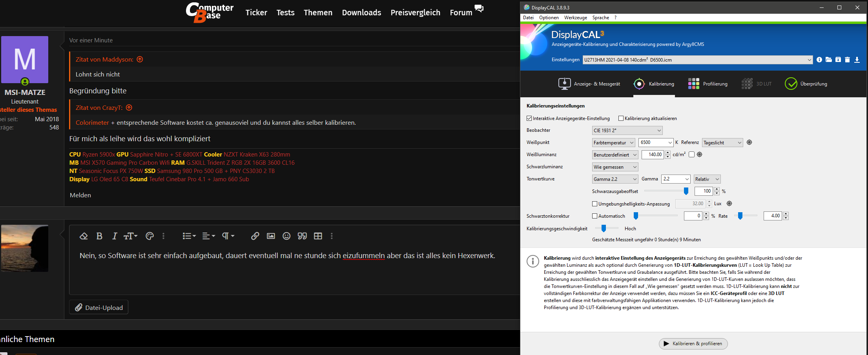The image size is (868, 355).
Task: Measure ambient light via the icon after Lux
Action: pyautogui.click(x=729, y=204)
